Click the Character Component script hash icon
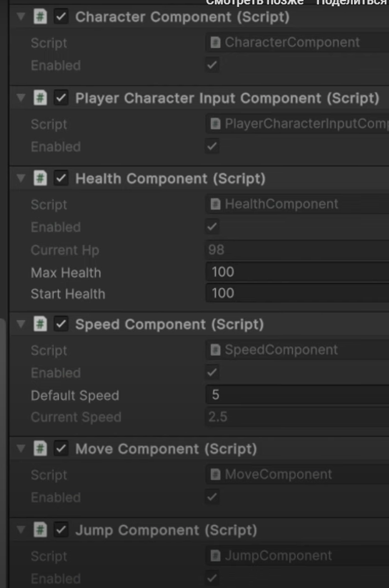The width and height of the screenshot is (389, 588). point(41,17)
